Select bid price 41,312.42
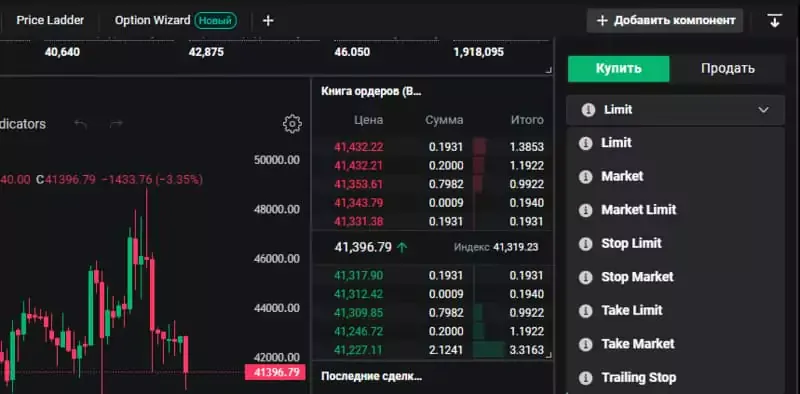The image size is (800, 394). (x=358, y=294)
